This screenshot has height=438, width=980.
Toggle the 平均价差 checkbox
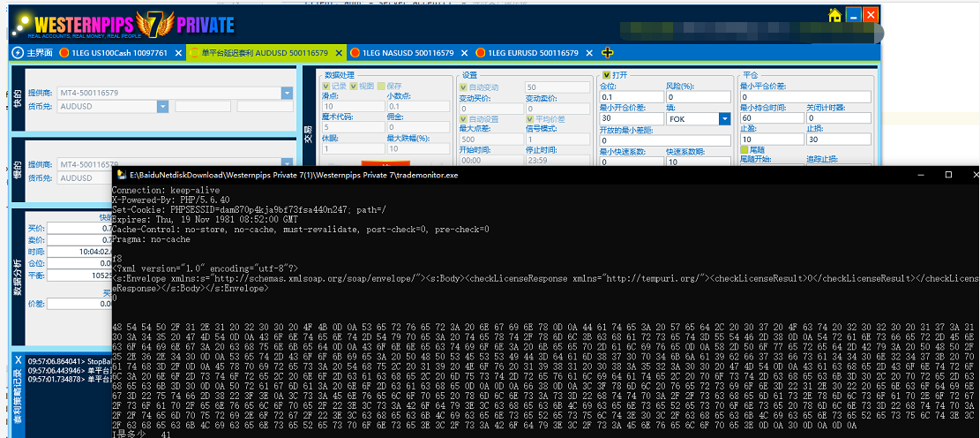click(x=531, y=119)
